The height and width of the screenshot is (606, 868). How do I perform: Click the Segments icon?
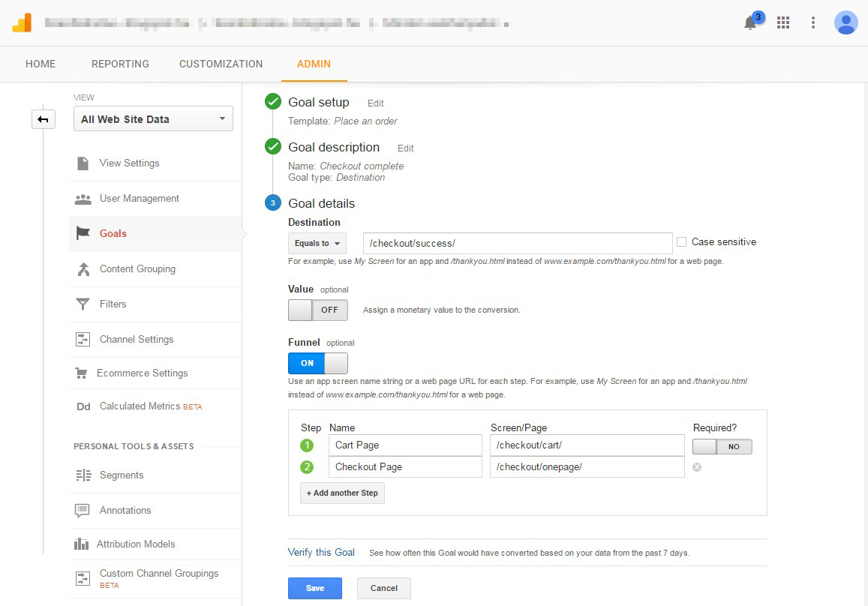coord(83,475)
